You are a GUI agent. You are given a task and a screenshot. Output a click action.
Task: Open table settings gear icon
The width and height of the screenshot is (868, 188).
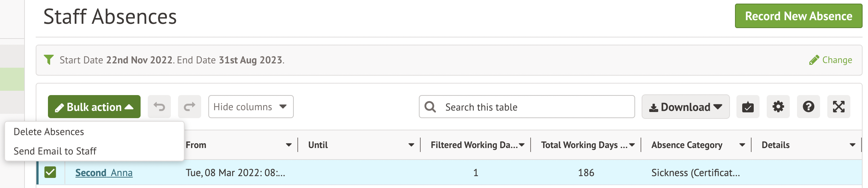click(x=778, y=107)
